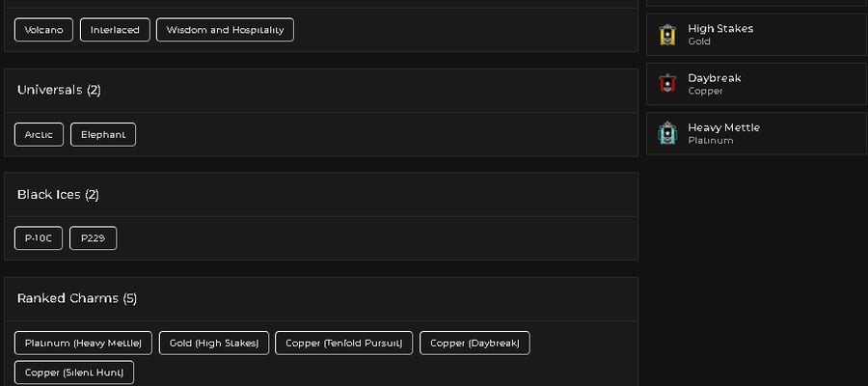
Task: Pick the Elephant universal skin tag
Action: (x=103, y=134)
